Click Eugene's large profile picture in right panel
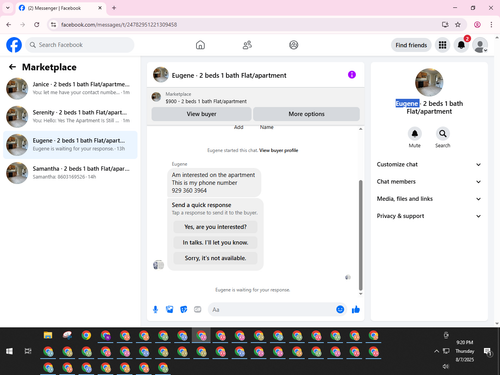Image resolution: width=500 pixels, height=375 pixels. tap(429, 82)
